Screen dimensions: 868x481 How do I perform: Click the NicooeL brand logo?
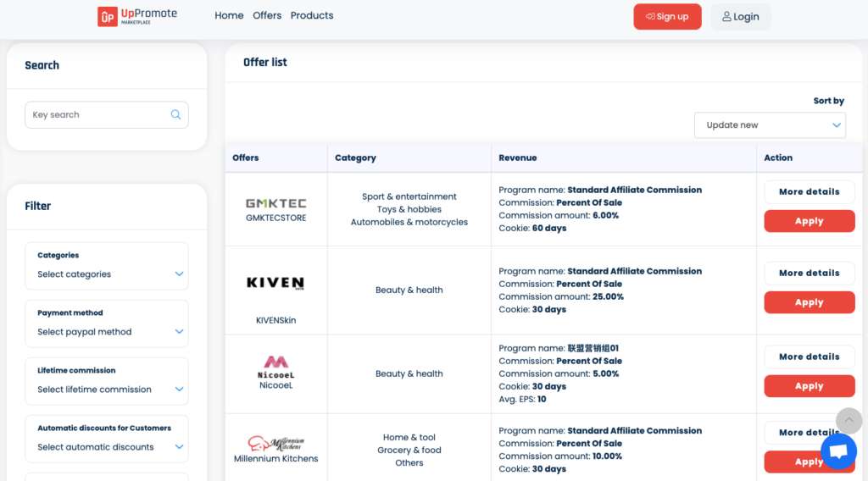pyautogui.click(x=275, y=368)
